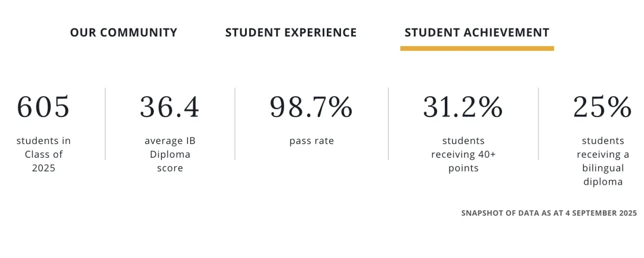
Task: Click the gold underline beneath Student Achievement
Action: [477, 48]
